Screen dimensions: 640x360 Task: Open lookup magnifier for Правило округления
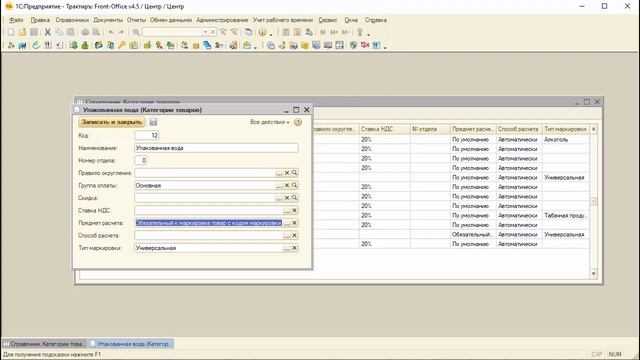tap(294, 173)
